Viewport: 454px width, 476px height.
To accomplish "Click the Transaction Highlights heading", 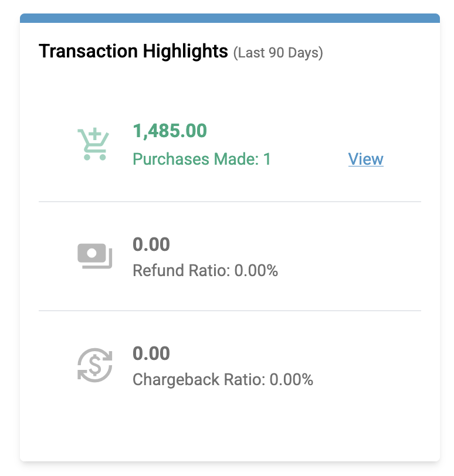I will pos(133,52).
